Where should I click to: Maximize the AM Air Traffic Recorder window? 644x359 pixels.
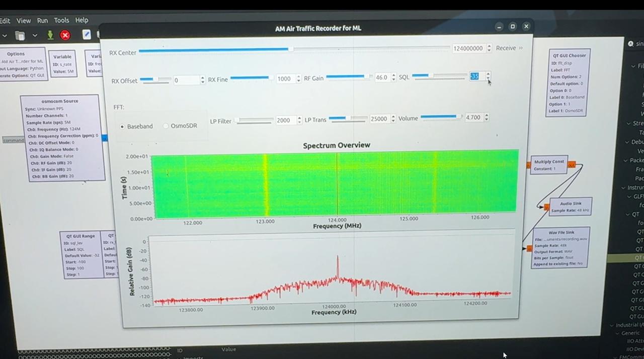513,27
